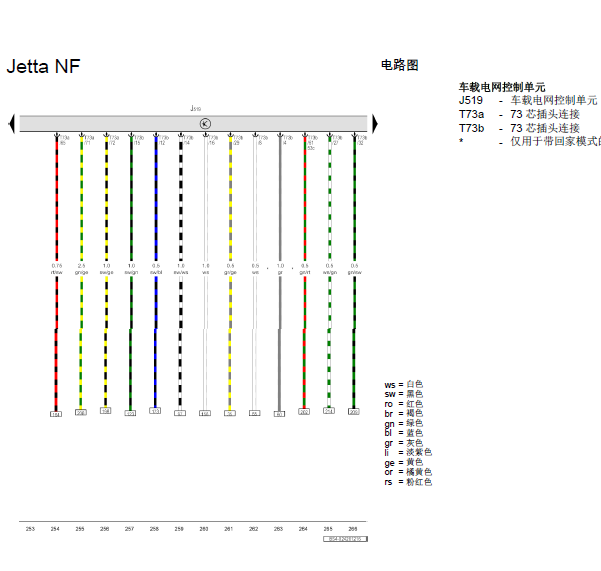Image resolution: width=601 pixels, height=571 pixels.
Task: Click the J519 legend entry
Action: 528,100
